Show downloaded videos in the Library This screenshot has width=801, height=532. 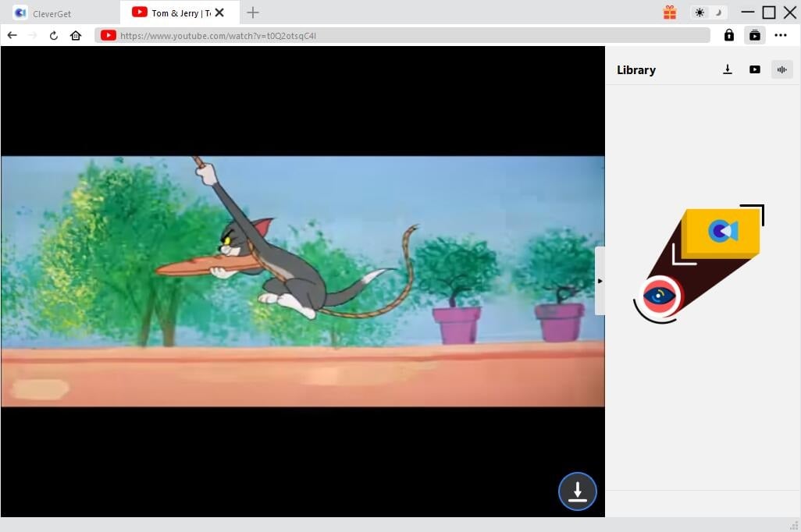click(754, 69)
